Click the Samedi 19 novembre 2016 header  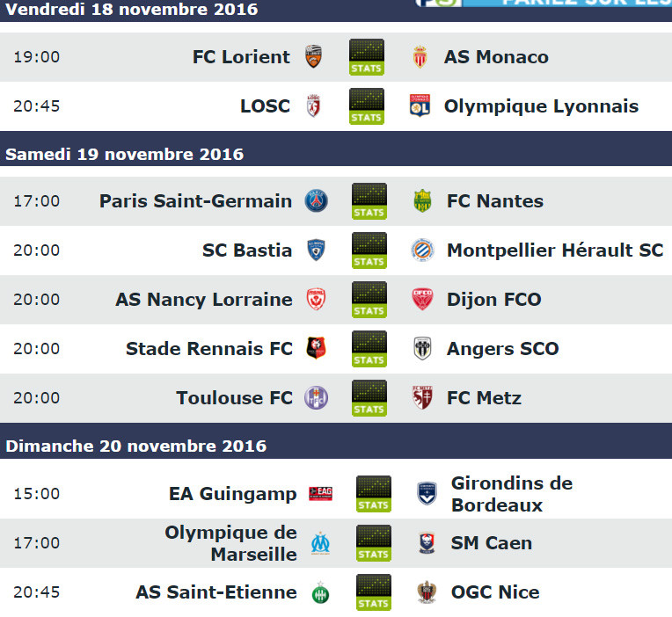click(336, 154)
